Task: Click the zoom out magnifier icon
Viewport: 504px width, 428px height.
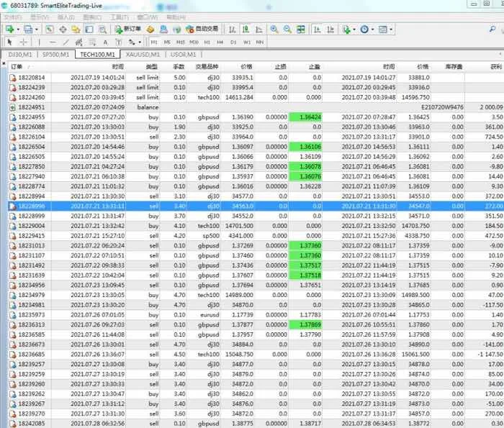Action: 287,29
